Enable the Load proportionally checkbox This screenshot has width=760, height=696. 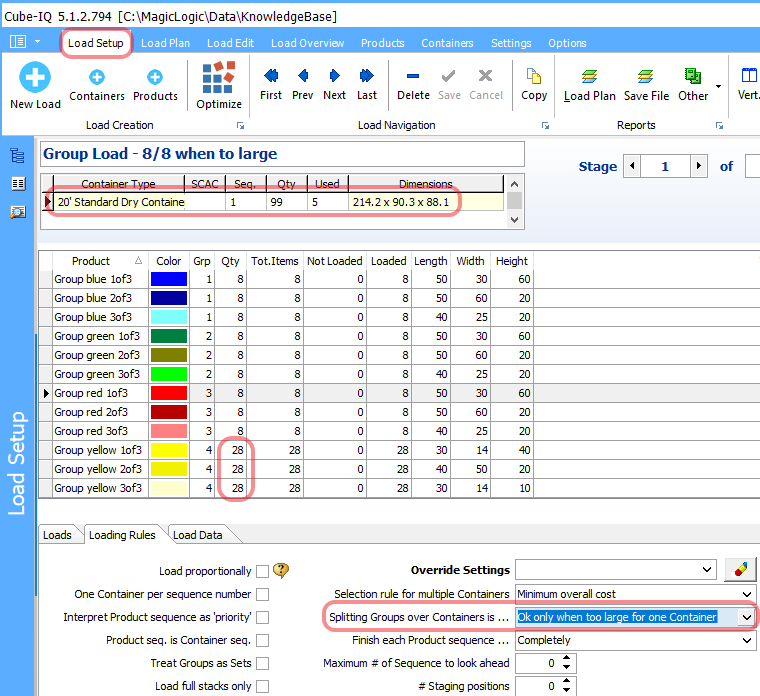click(262, 572)
